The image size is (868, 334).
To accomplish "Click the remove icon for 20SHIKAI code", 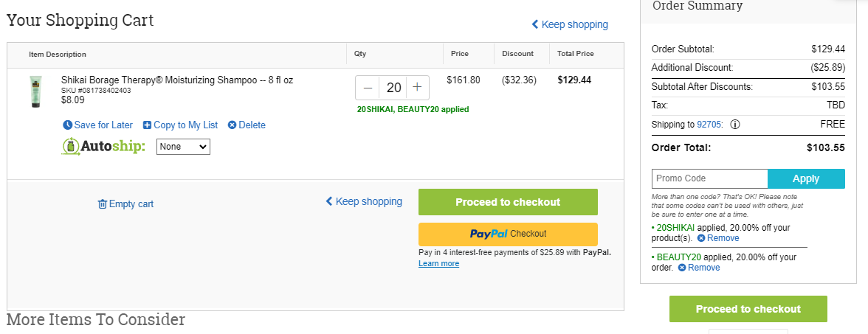I will tap(701, 238).
